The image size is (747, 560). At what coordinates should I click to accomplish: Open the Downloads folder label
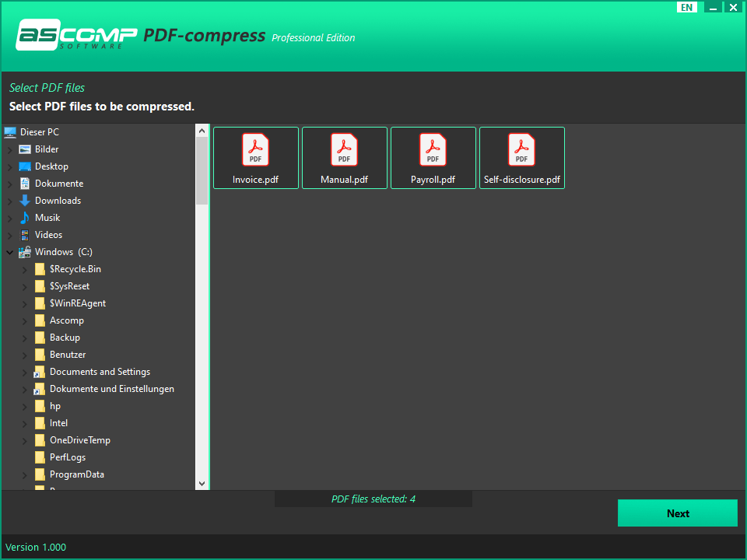point(58,201)
